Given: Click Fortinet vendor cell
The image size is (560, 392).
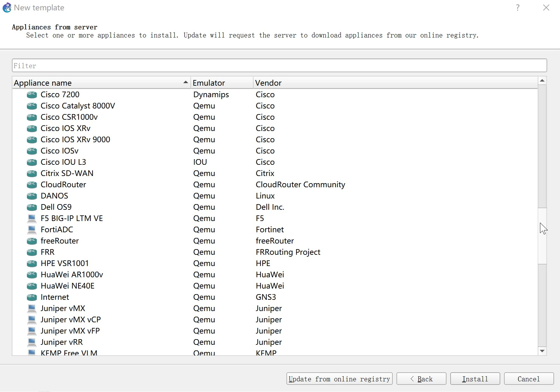Looking at the screenshot, I should coord(270,230).
